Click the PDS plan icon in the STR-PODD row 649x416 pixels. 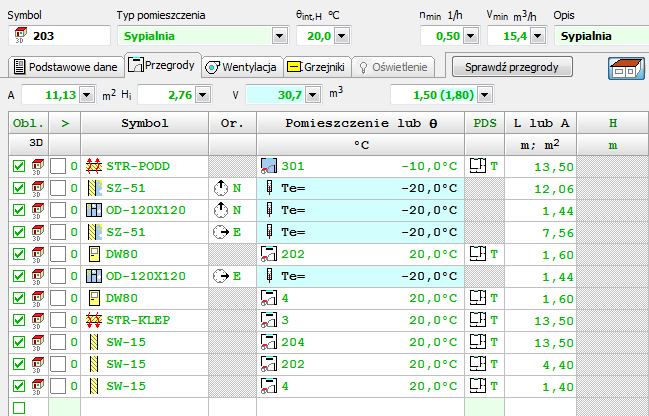pos(478,166)
